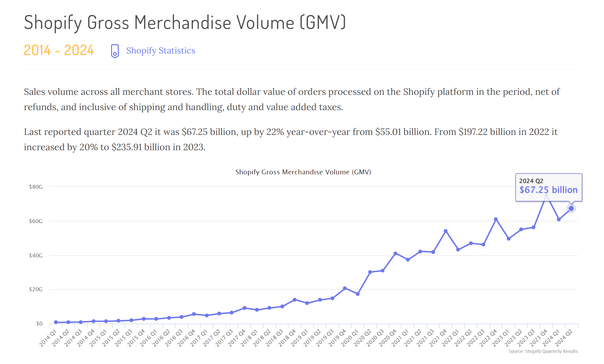Select the 2022 Q1 data point

pyautogui.click(x=458, y=249)
